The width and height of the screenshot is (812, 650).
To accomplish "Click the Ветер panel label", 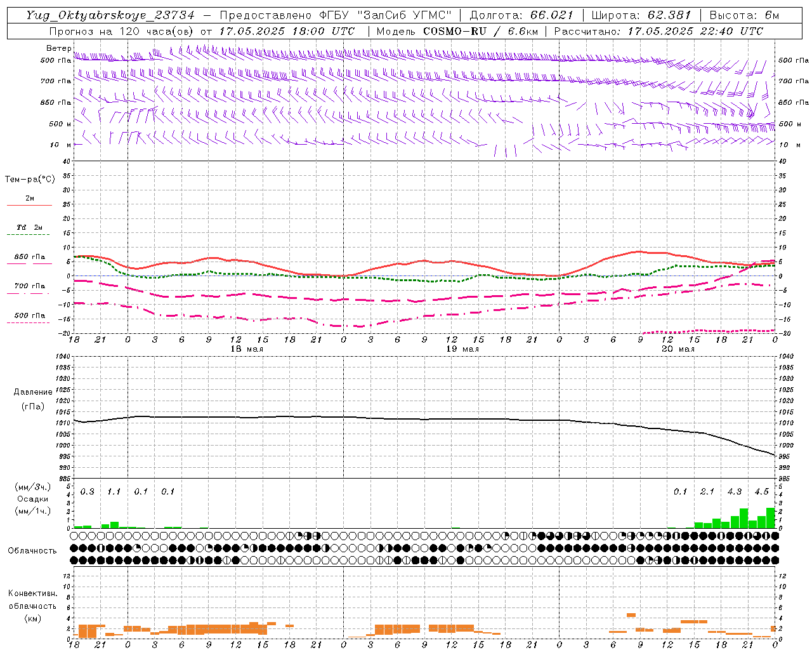I will tap(58, 48).
